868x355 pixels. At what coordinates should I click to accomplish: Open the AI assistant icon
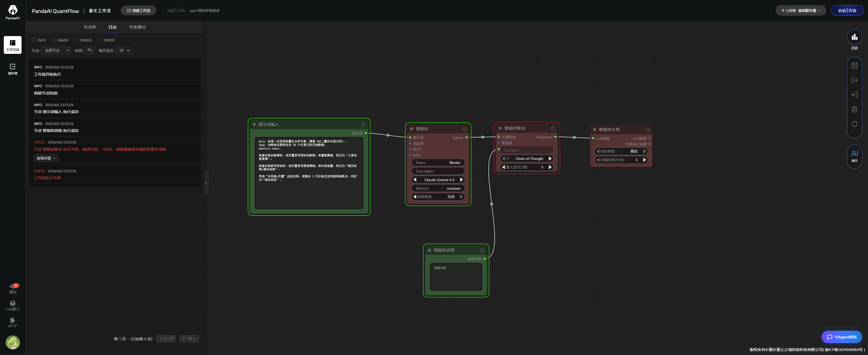click(854, 154)
